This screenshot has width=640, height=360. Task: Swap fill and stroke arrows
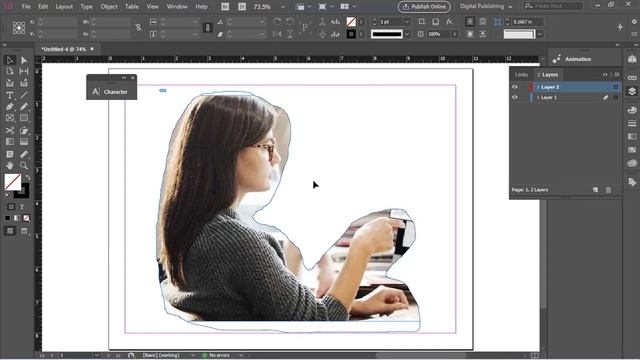click(27, 178)
